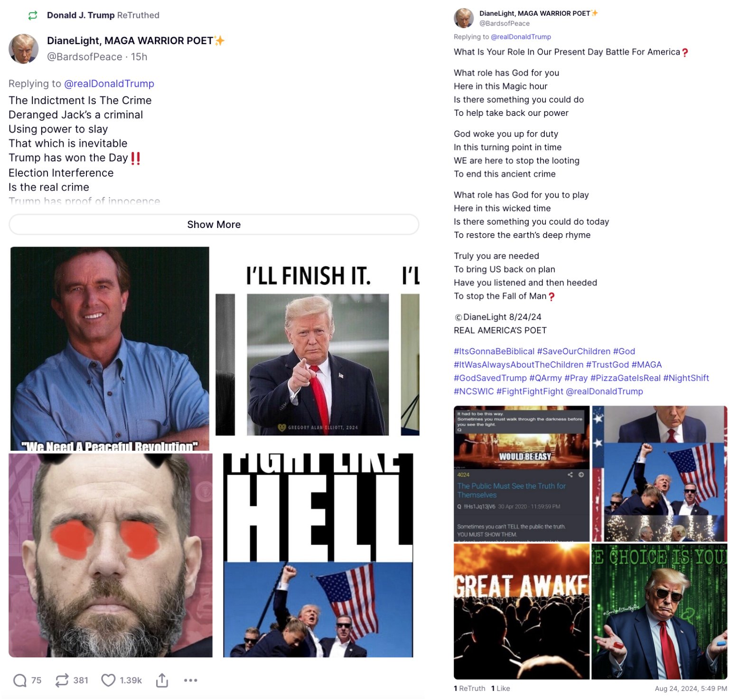Image resolution: width=729 pixels, height=700 pixels.
Task: Click the green ReTruthed arrows icon
Action: pyautogui.click(x=33, y=16)
